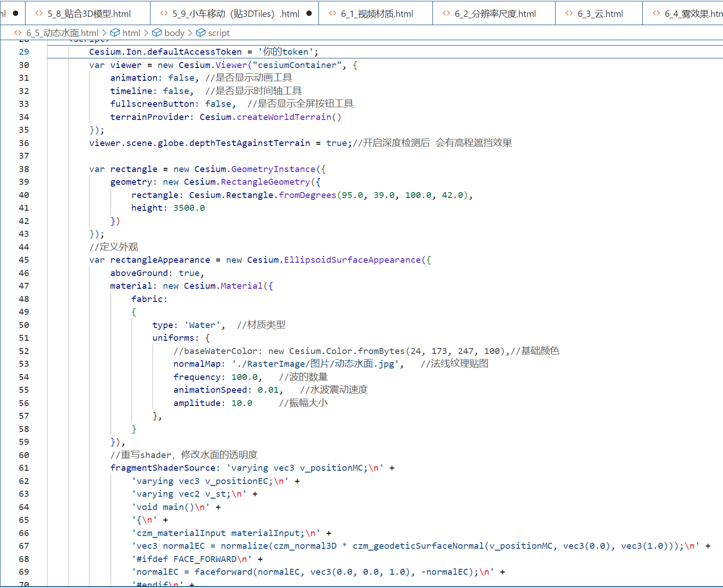The width and height of the screenshot is (723, 588).
Task: Select the script breadcrumb segment
Action: pos(219,33)
